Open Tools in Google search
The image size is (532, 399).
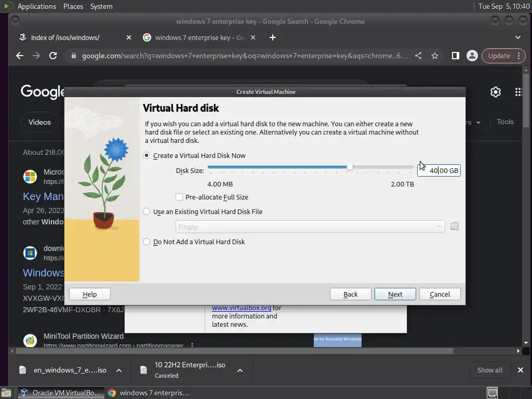coord(505,122)
